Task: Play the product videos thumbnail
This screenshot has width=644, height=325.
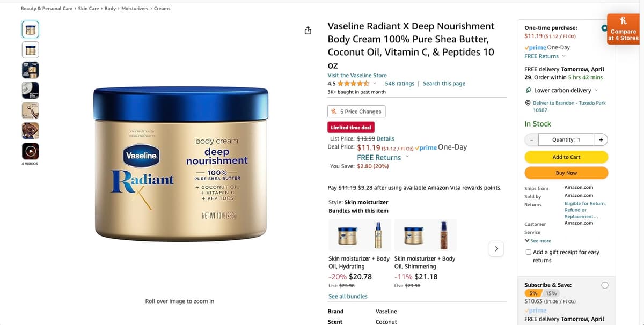Action: tap(30, 150)
